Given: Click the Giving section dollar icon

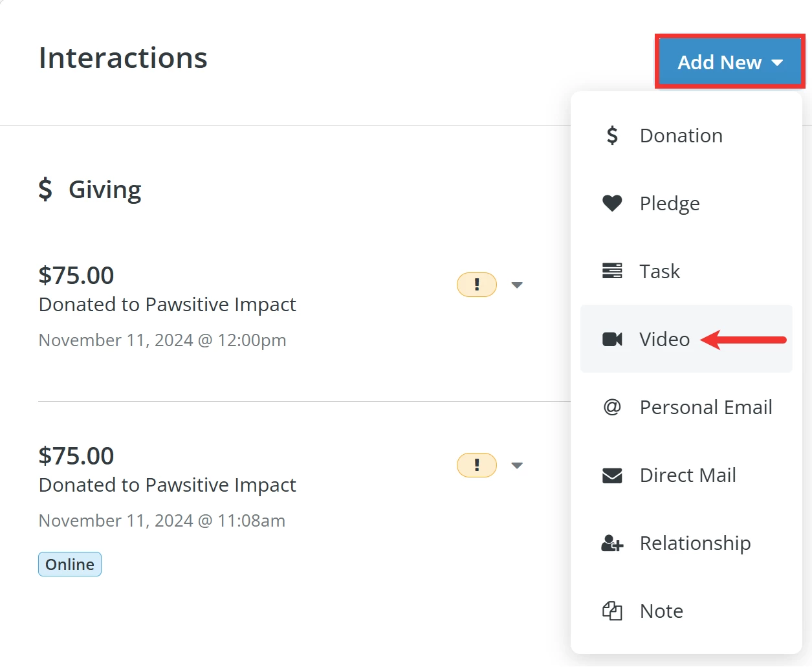Looking at the screenshot, I should pos(45,190).
